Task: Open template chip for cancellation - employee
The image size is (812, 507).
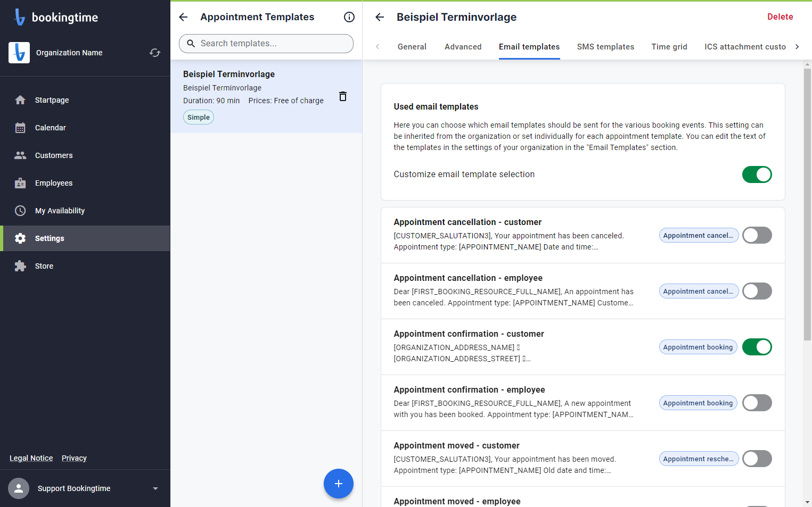Action: 699,291
